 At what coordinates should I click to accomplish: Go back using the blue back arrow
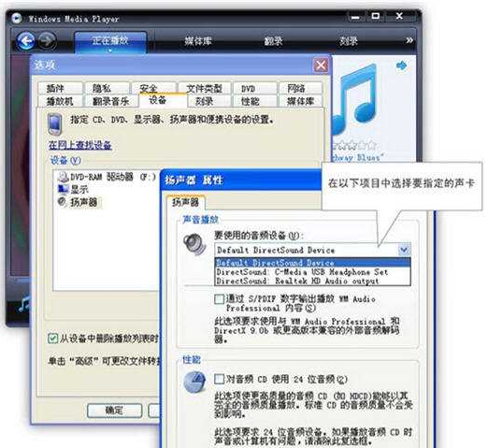point(26,40)
